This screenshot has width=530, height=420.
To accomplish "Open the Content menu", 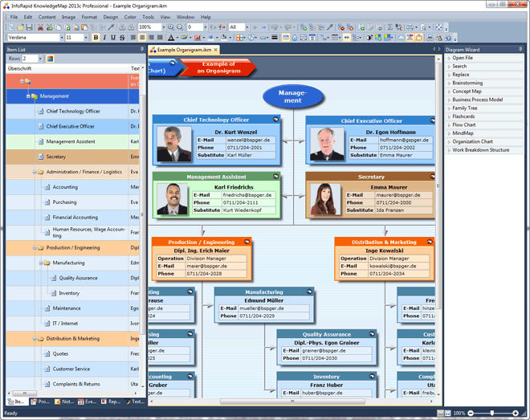I will (47, 17).
